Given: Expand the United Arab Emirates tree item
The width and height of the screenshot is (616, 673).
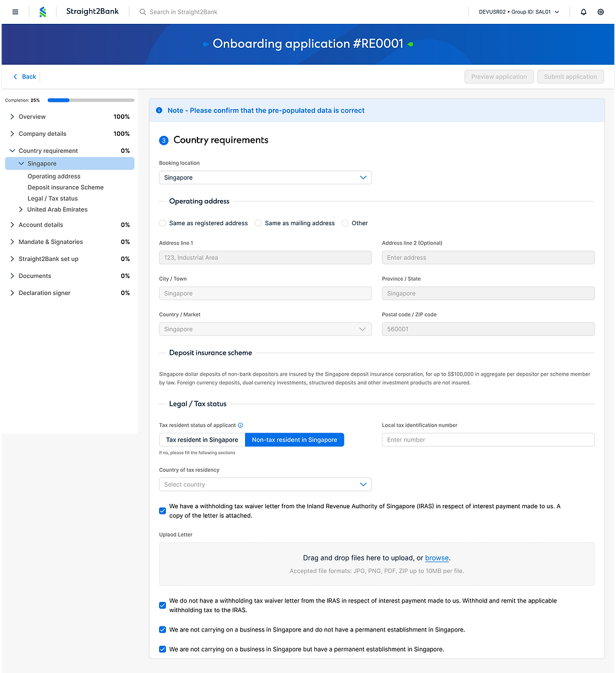Looking at the screenshot, I should click(x=21, y=209).
